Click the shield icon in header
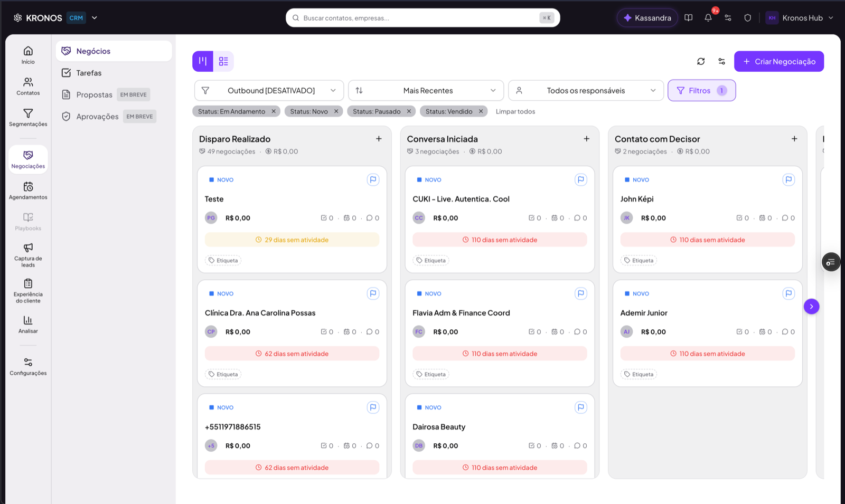This screenshot has height=504, width=845. pyautogui.click(x=747, y=17)
